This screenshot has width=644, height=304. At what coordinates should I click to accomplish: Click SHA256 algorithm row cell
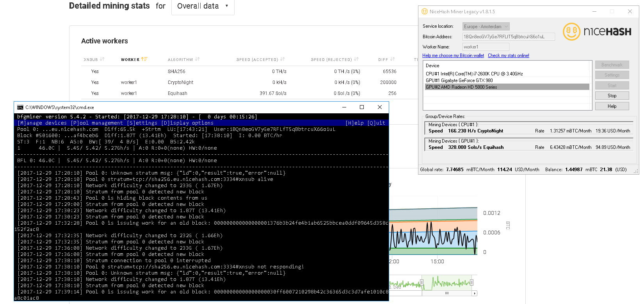pos(176,72)
